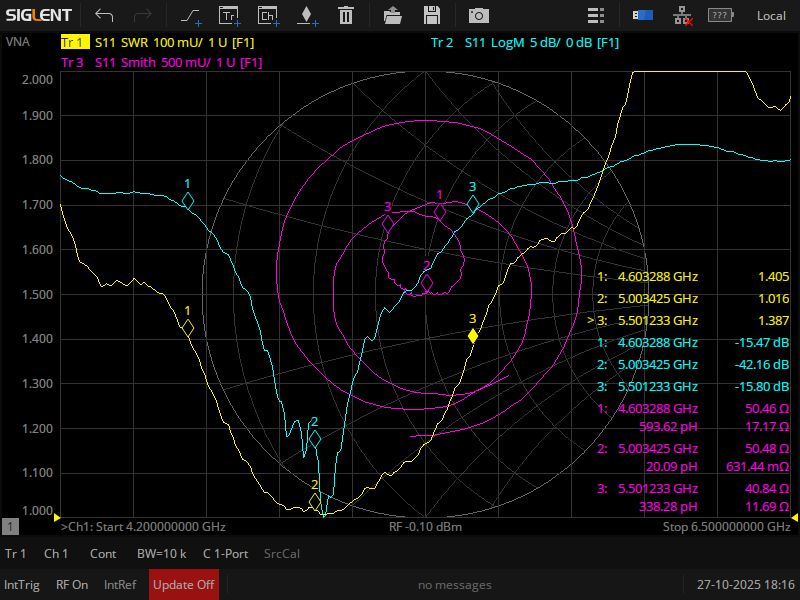This screenshot has width=800, height=600.
Task: Click the save floppy disk icon
Action: click(x=432, y=15)
